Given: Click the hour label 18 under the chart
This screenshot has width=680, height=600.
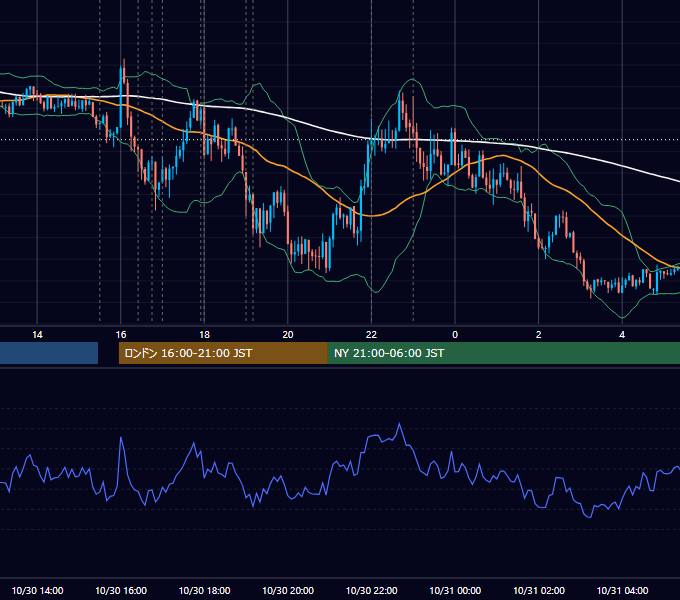Looking at the screenshot, I should coord(204,335).
